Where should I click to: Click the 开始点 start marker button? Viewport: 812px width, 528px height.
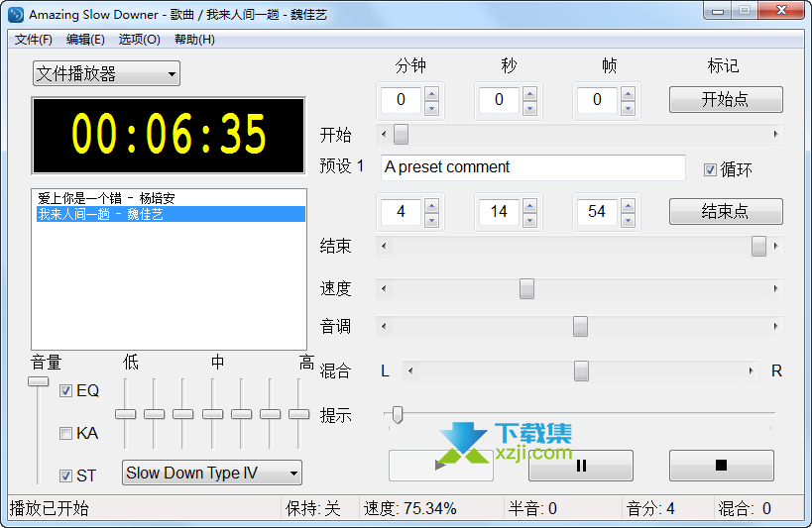pyautogui.click(x=726, y=99)
